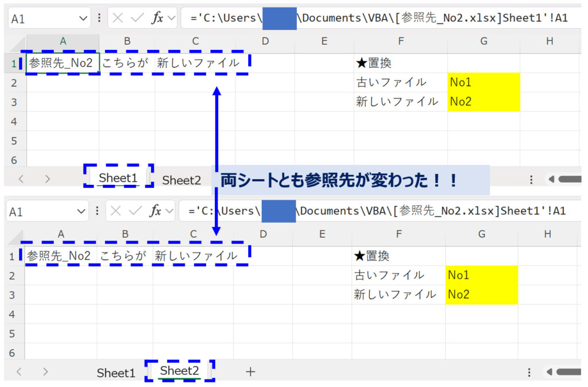Click tab bar options dots in lower window
Viewport: 588px width, 387px height.
[x=529, y=373]
